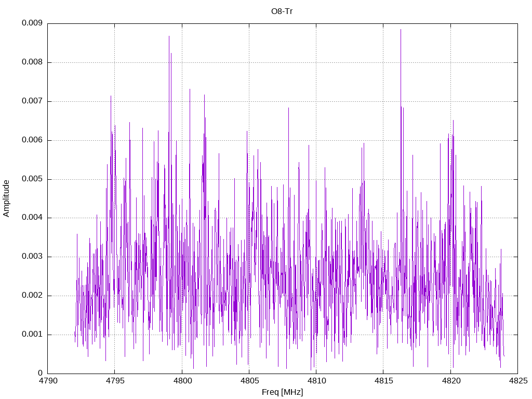532x399 pixels.
Task: Click the 4820 x-axis tick label
Action: 451,381
